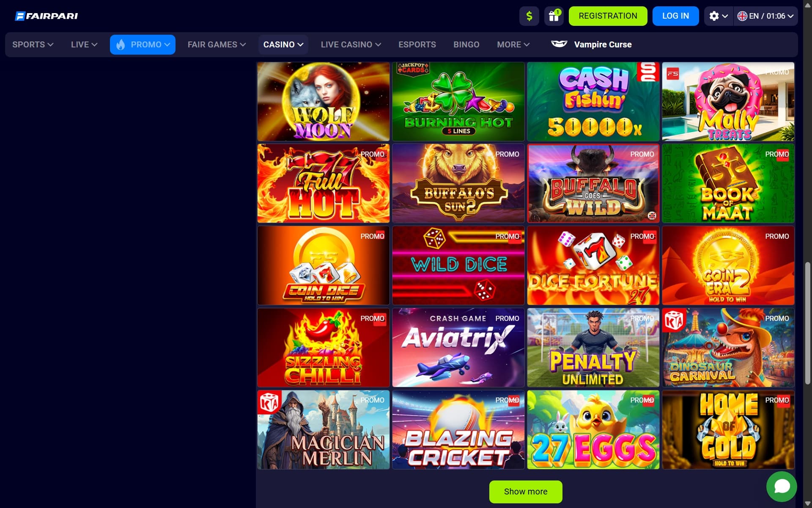Viewport: 812px width, 508px height.
Task: Open the Bingo section
Action: (466, 44)
